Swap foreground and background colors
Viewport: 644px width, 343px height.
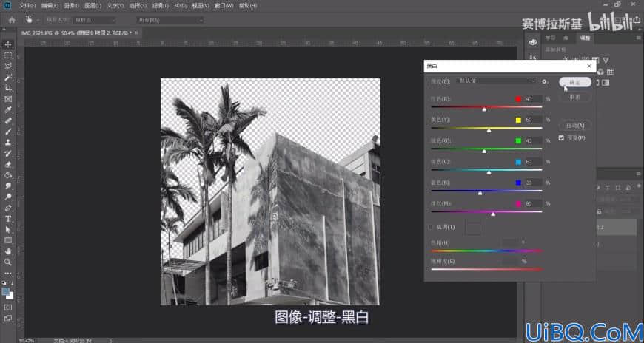pyautogui.click(x=11, y=283)
